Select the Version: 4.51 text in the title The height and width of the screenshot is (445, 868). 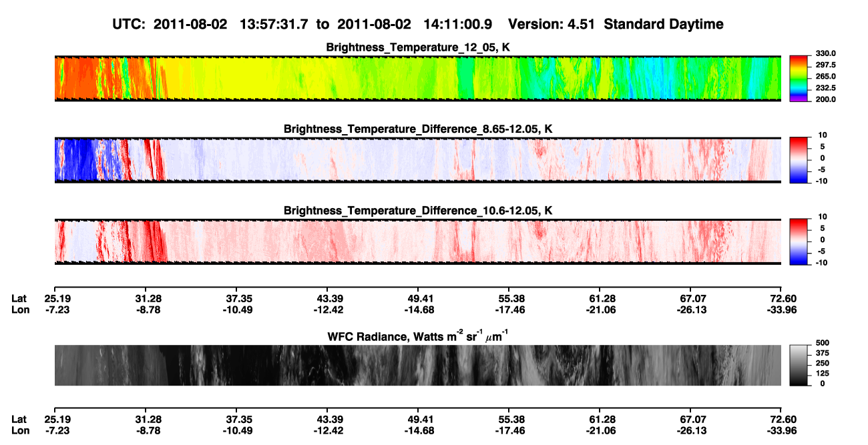coord(551,25)
